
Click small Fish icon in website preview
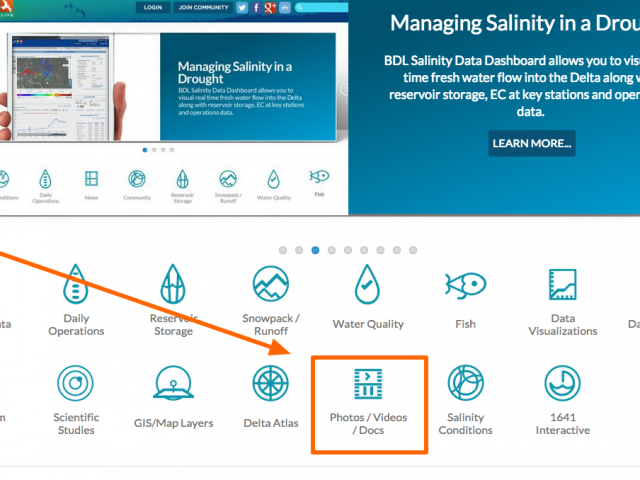(319, 176)
